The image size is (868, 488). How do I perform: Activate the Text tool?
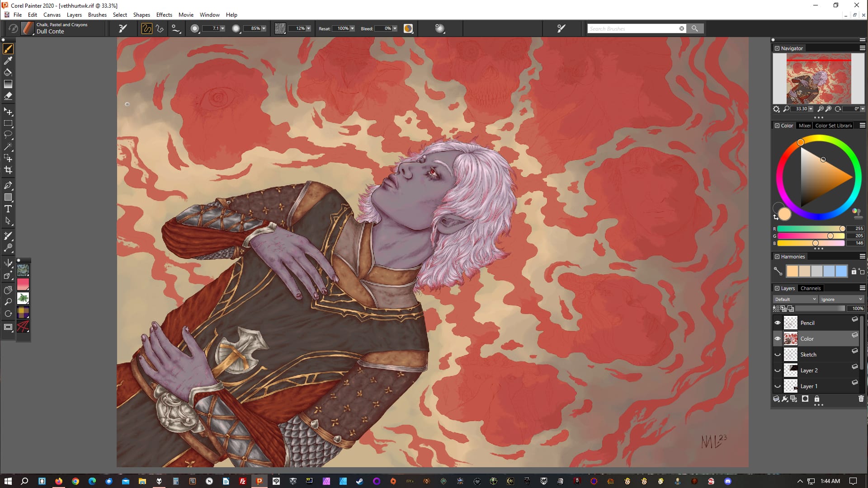(x=8, y=209)
